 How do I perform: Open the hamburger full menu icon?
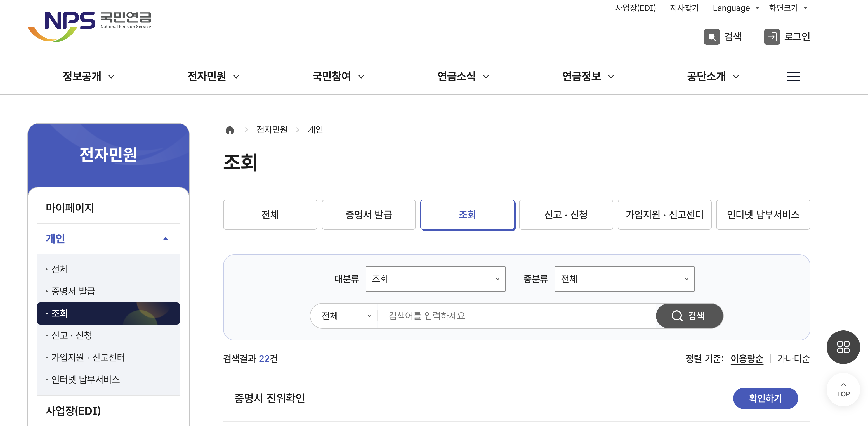tap(793, 76)
